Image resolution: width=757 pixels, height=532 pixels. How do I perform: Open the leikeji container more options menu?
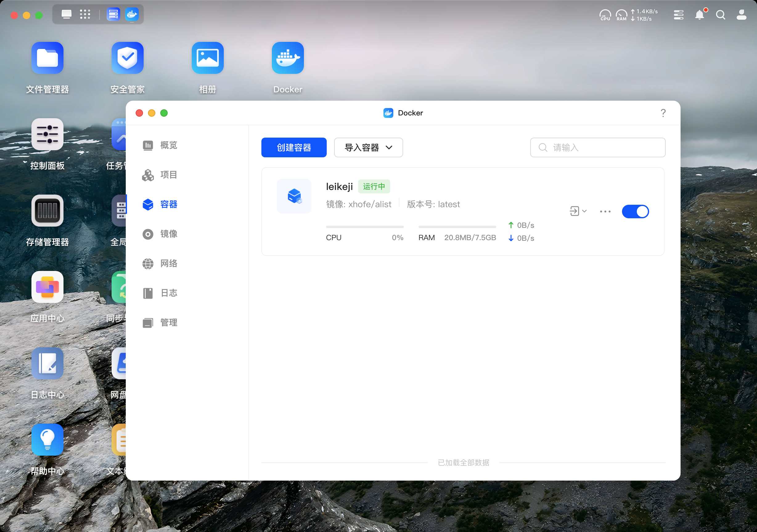click(x=605, y=211)
